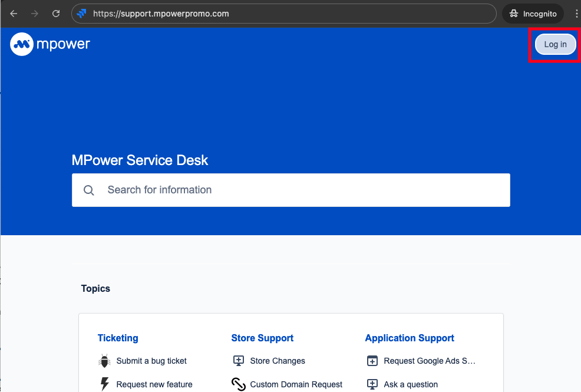
Task: Open the Incognito indicator
Action: coord(533,14)
